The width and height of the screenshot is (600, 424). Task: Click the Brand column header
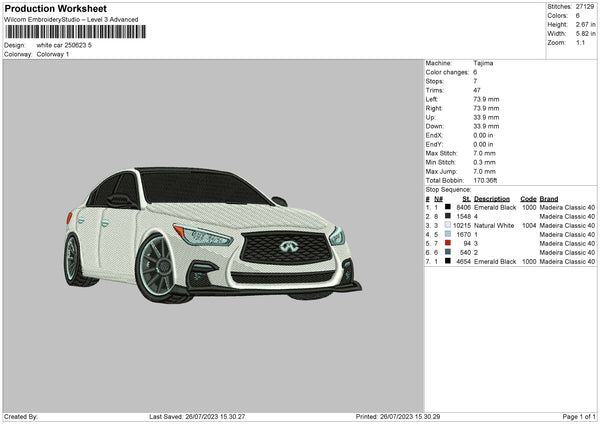point(551,198)
